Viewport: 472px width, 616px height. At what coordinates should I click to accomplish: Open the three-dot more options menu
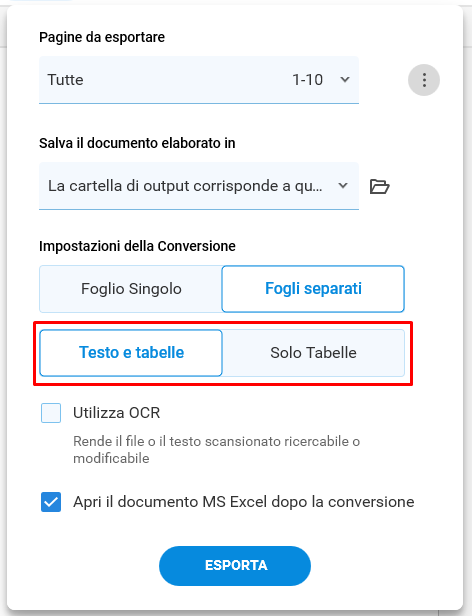tap(424, 80)
